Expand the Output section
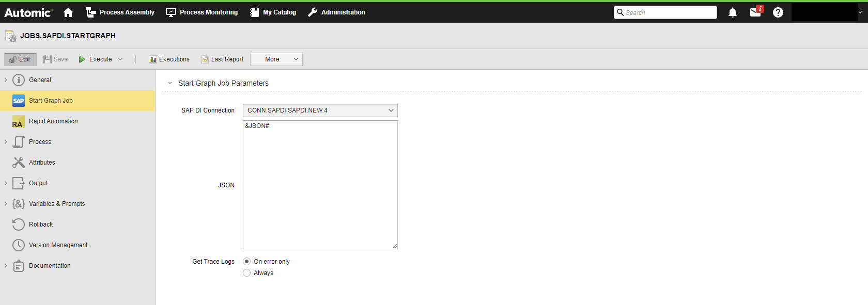 coord(6,183)
